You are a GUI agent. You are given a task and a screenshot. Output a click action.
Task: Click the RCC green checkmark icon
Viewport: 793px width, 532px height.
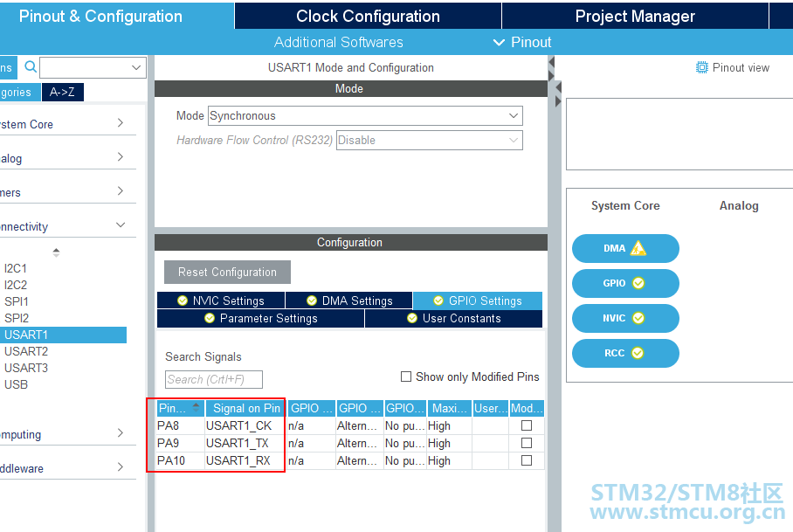(638, 352)
